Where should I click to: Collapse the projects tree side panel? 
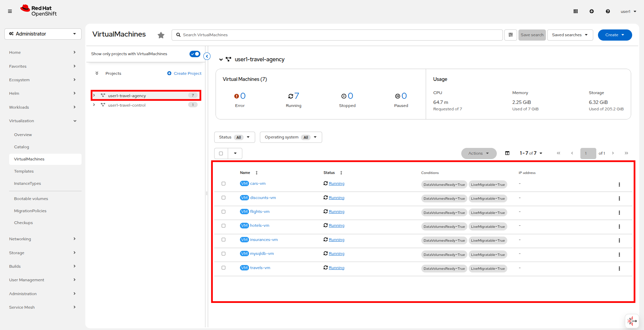point(207,56)
